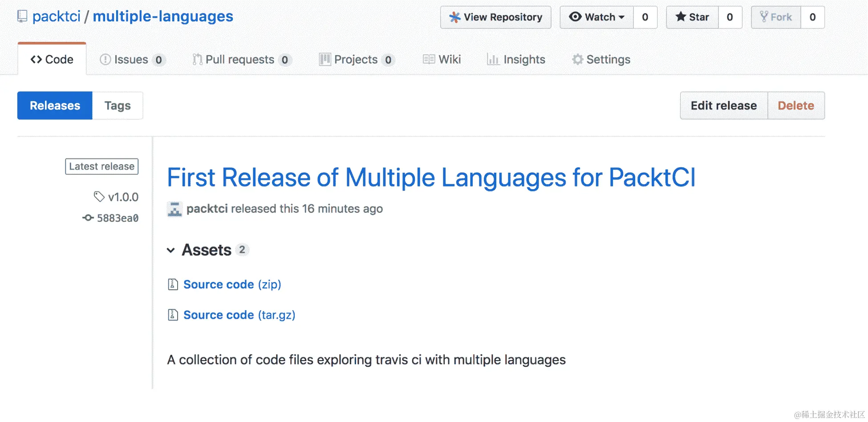Open the Watch dropdown

coord(596,17)
